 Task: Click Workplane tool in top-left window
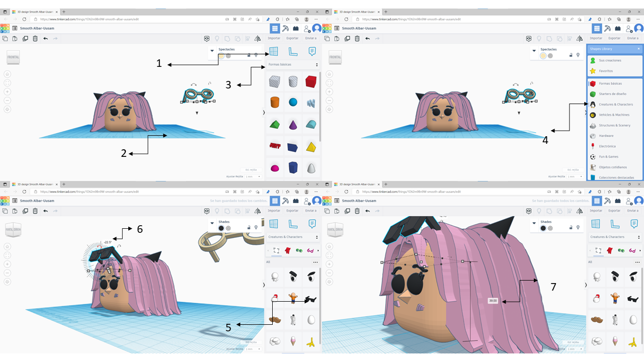(274, 51)
